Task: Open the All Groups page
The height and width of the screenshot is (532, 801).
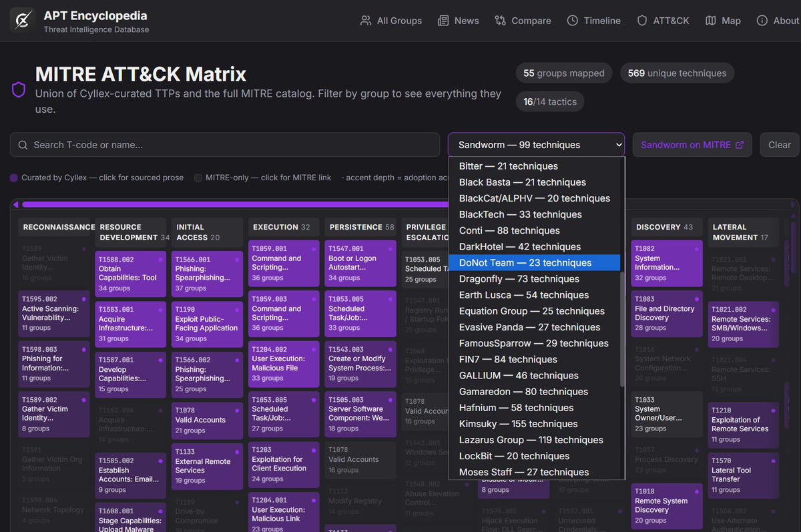Action: coord(391,21)
